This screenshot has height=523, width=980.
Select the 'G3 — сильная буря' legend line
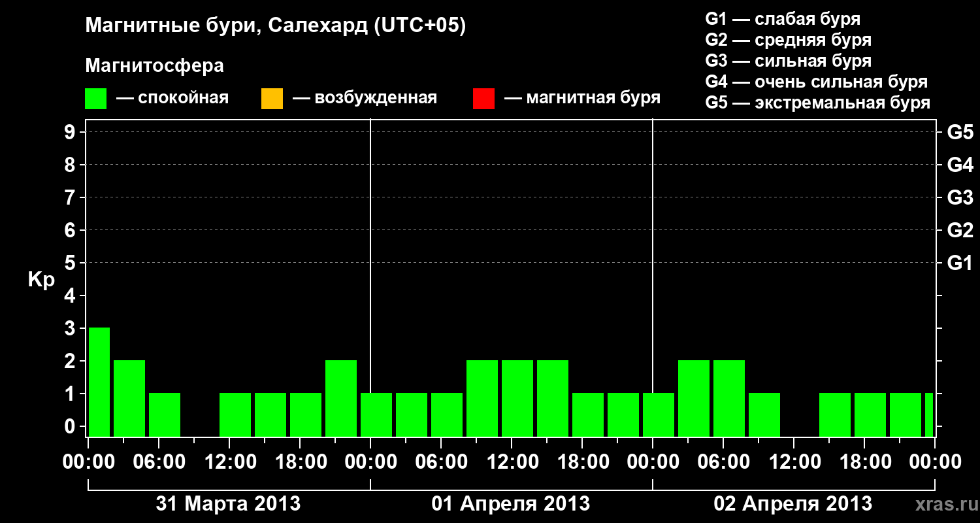[789, 61]
